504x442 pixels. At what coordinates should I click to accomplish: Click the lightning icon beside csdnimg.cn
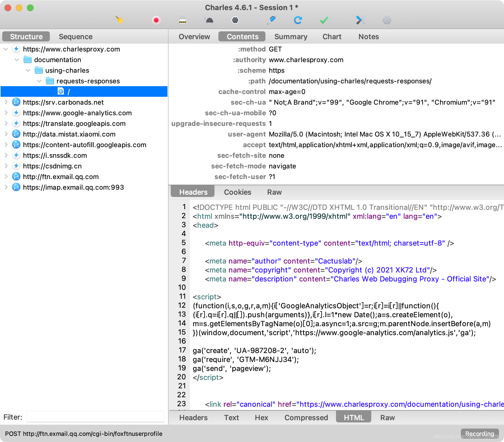click(16, 166)
